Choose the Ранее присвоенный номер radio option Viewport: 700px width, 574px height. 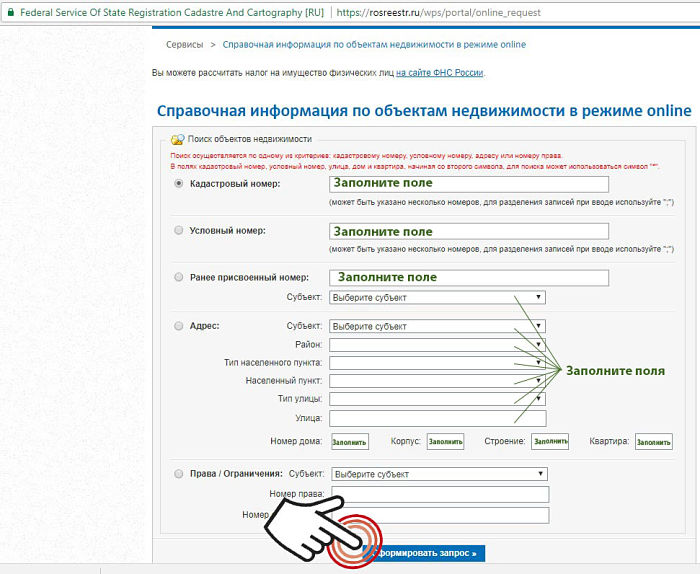[x=179, y=277]
